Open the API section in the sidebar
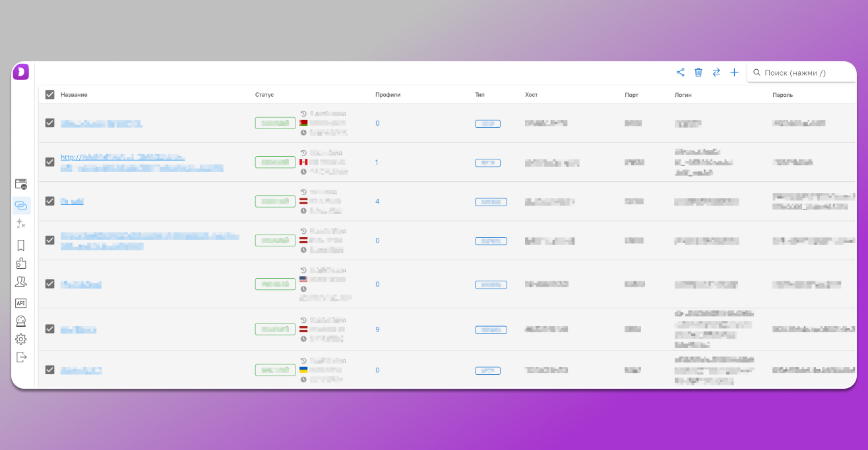868x450 pixels. [21, 303]
